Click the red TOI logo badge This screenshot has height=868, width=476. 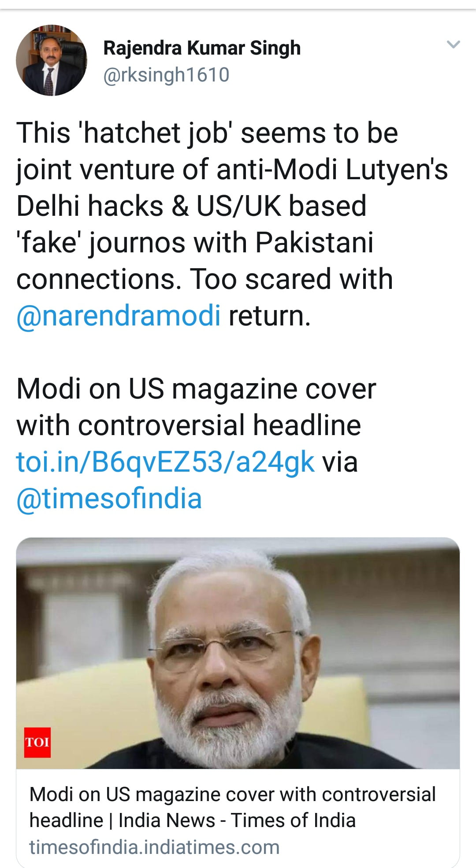pyautogui.click(x=37, y=742)
